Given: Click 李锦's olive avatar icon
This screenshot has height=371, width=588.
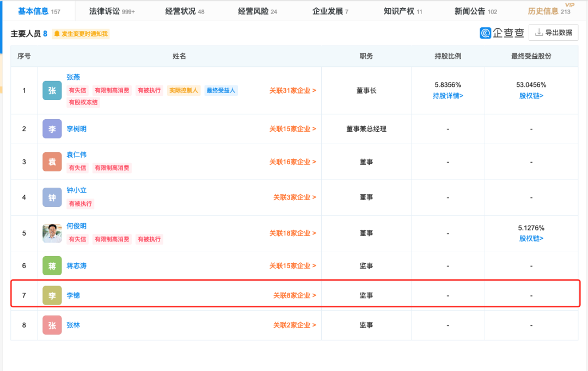Looking at the screenshot, I should click(x=52, y=295).
